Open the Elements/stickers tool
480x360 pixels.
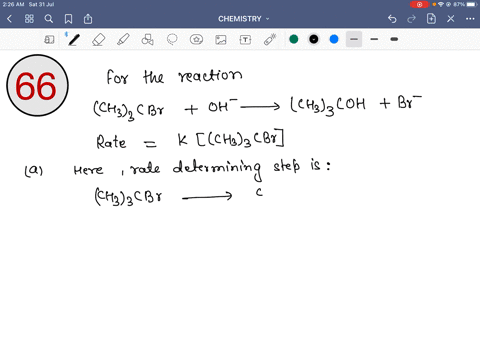[196, 40]
